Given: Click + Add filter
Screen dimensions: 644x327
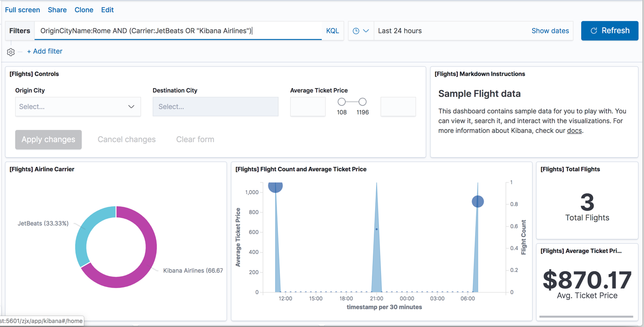Looking at the screenshot, I should pos(44,51).
